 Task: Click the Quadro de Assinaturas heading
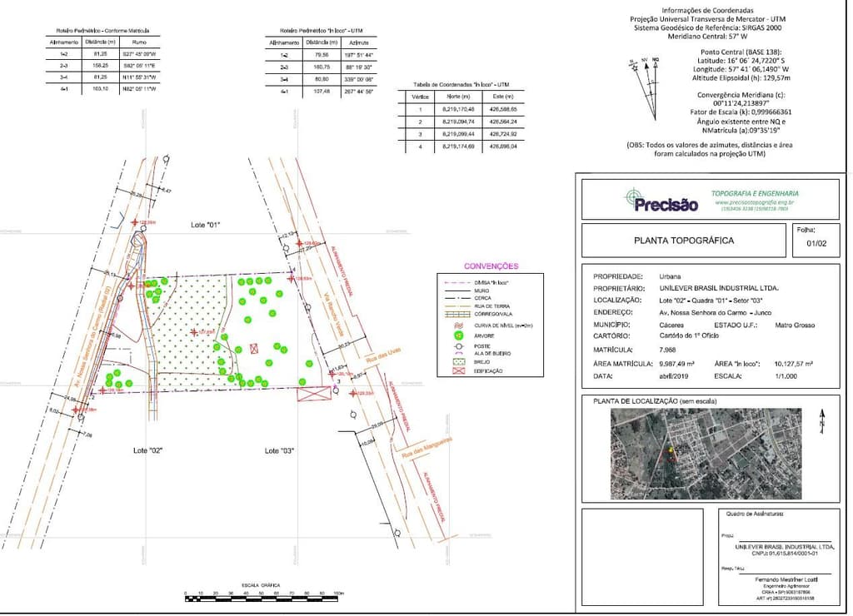(755, 514)
